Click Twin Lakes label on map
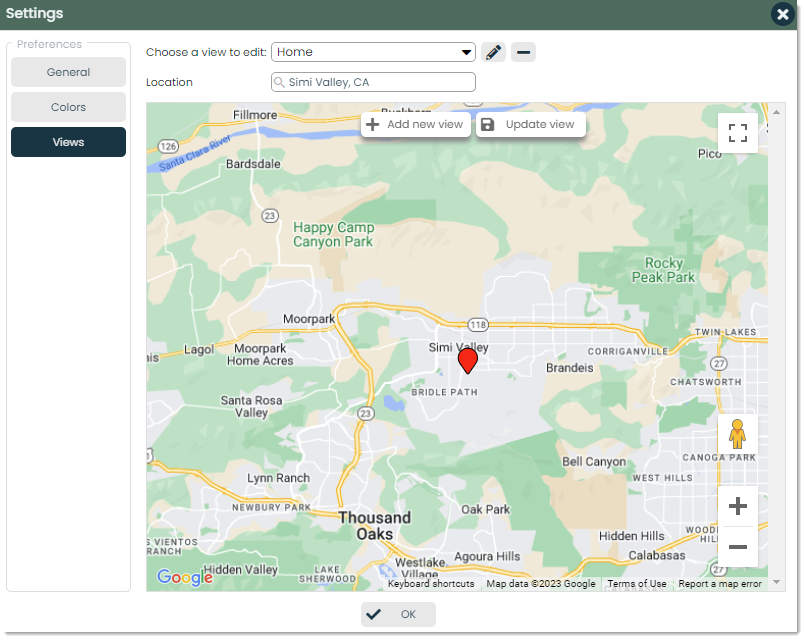 725,332
